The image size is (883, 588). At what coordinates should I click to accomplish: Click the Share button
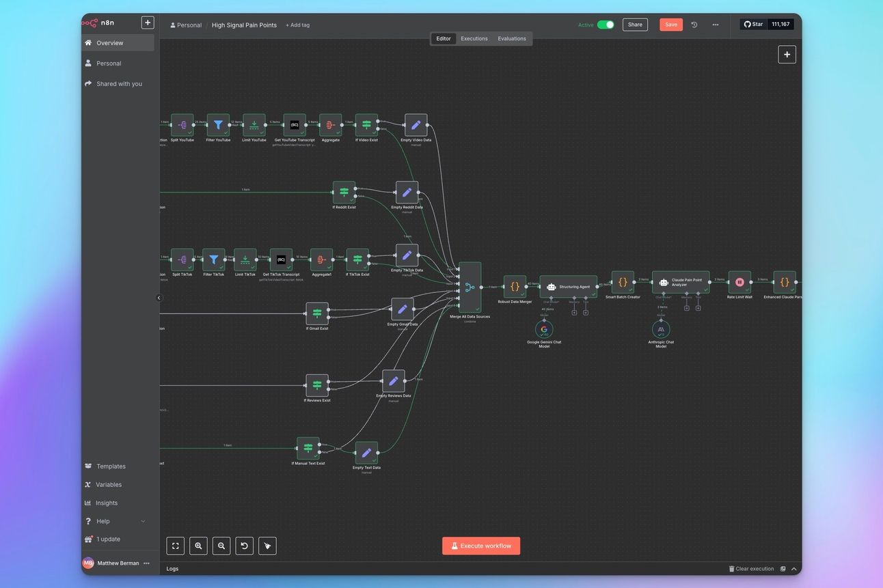(x=635, y=25)
